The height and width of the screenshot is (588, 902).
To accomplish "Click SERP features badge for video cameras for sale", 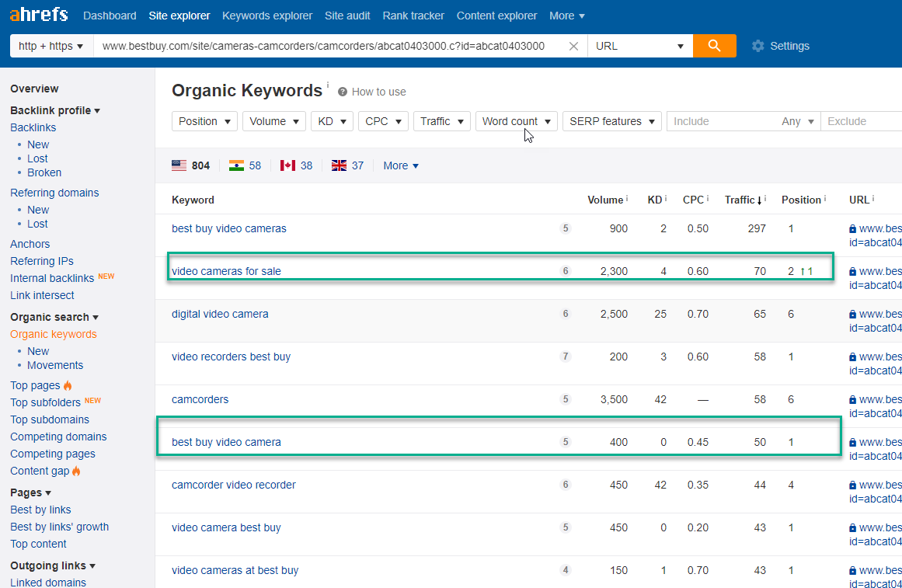I will click(x=566, y=271).
